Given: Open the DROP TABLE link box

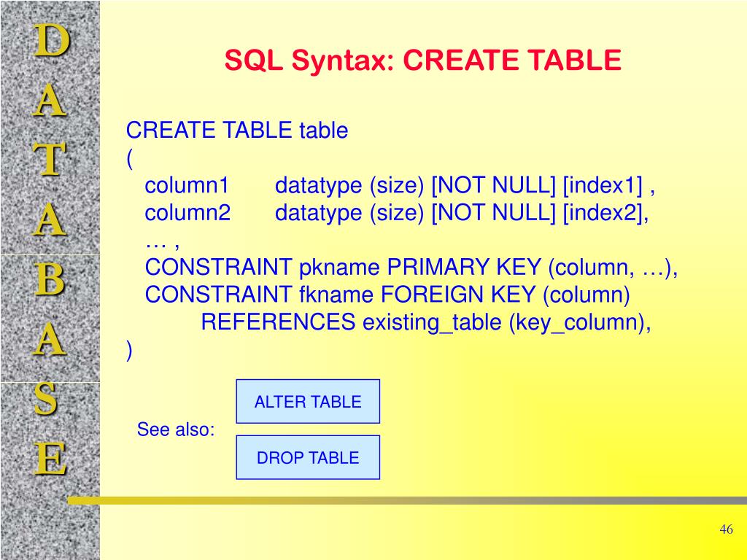Looking at the screenshot, I should pyautogui.click(x=308, y=458).
